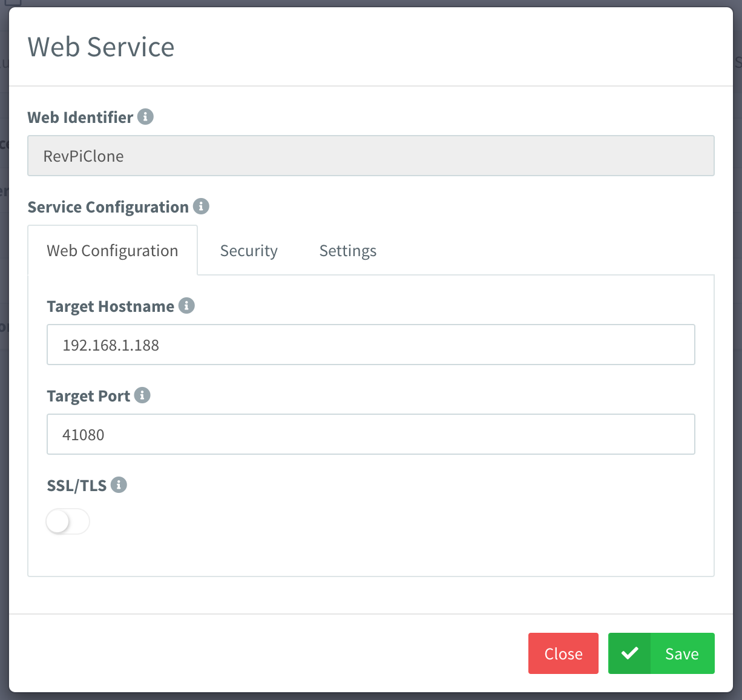
Task: Click the Target Port info icon
Action: [x=142, y=395]
